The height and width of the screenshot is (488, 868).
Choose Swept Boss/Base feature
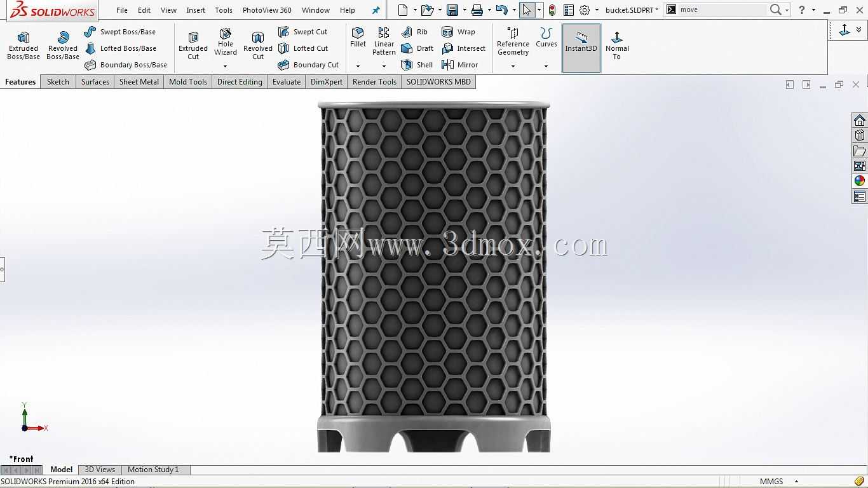119,32
